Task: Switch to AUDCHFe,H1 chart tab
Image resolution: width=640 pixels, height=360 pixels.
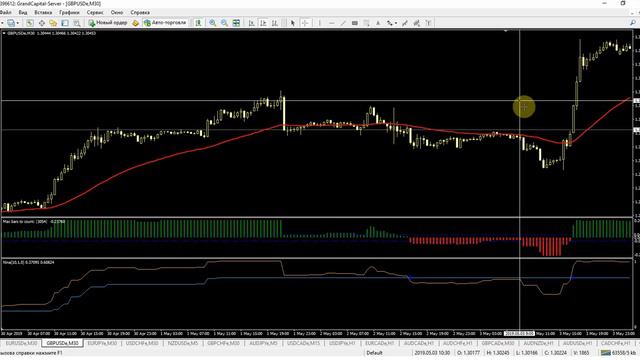Action: [x=458, y=343]
